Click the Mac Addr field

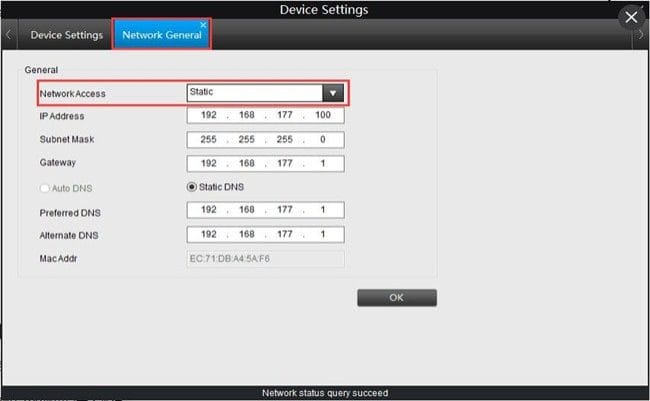(x=265, y=259)
